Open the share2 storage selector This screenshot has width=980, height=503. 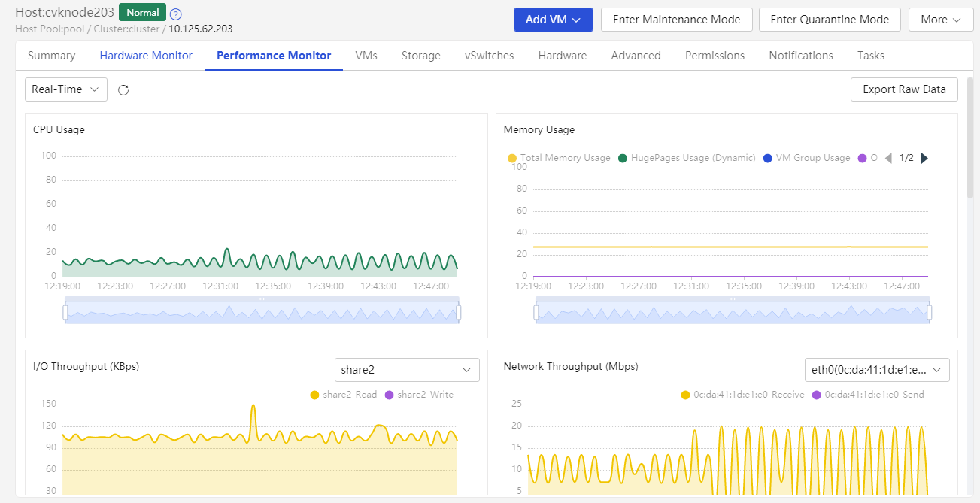pyautogui.click(x=407, y=370)
